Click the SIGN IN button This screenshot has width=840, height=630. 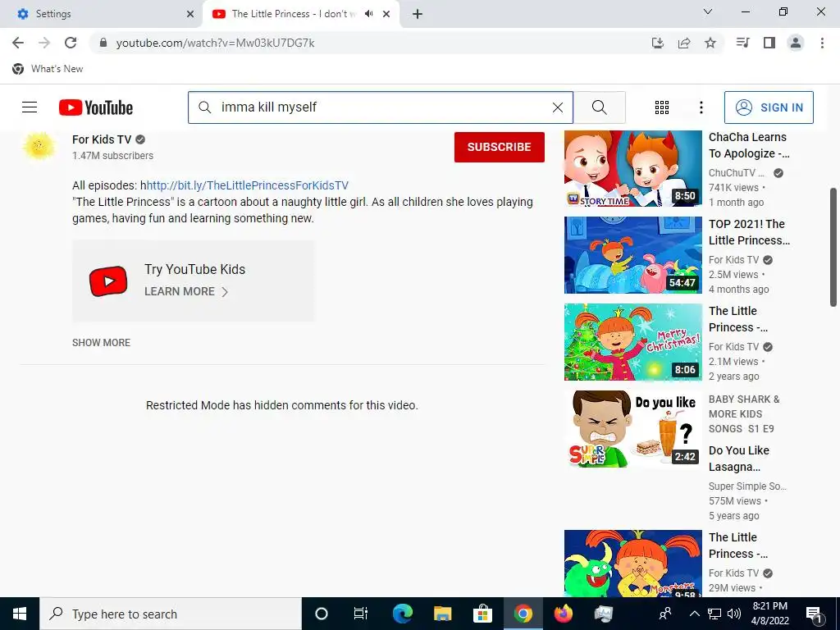(769, 107)
